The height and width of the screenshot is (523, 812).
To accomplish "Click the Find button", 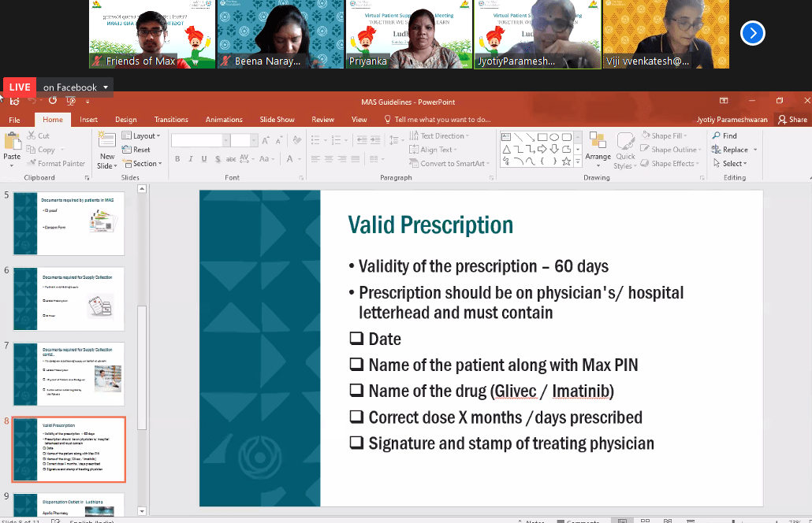I will tap(724, 135).
